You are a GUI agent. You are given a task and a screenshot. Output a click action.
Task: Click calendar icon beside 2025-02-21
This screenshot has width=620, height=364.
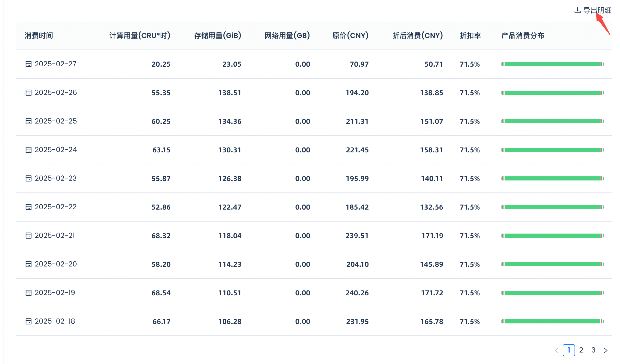click(29, 236)
